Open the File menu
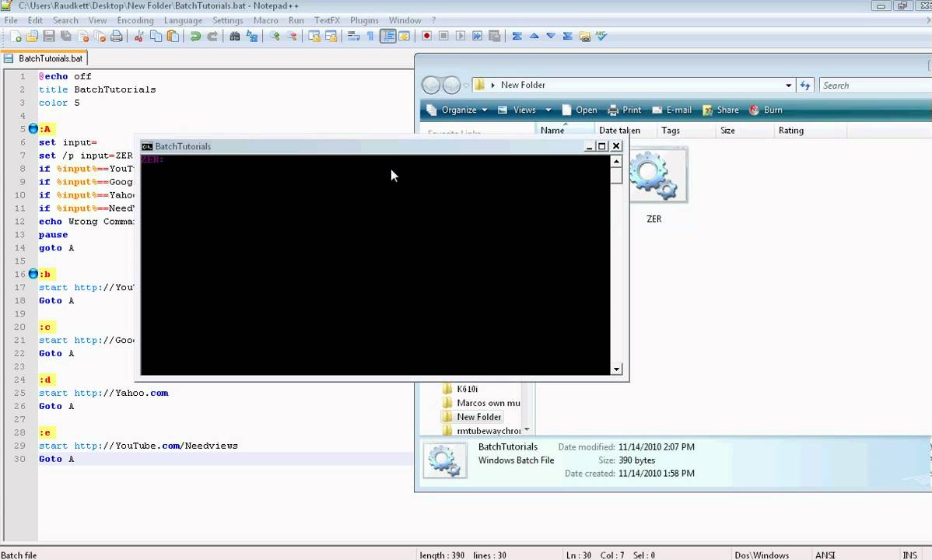 point(11,20)
